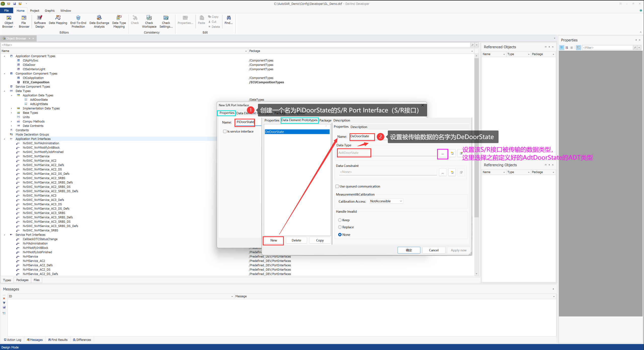
Task: Open Data Exchange Analysis tool
Action: [x=99, y=21]
